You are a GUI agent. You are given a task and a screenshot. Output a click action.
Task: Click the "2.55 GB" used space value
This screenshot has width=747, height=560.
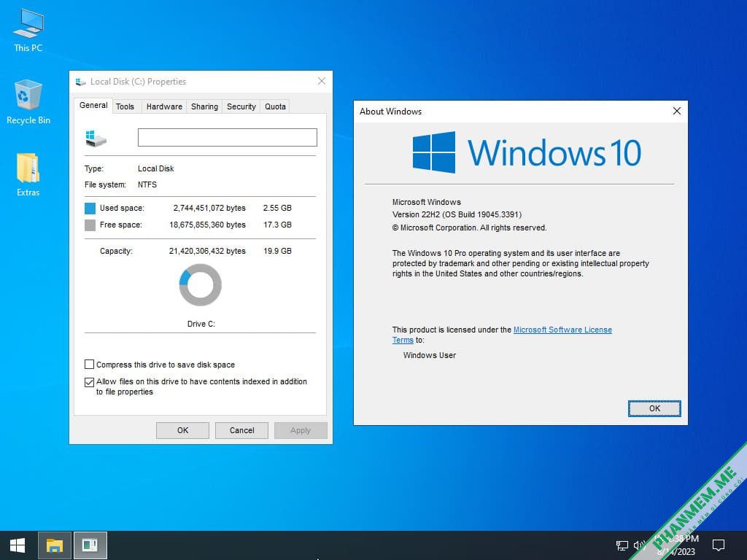point(277,208)
